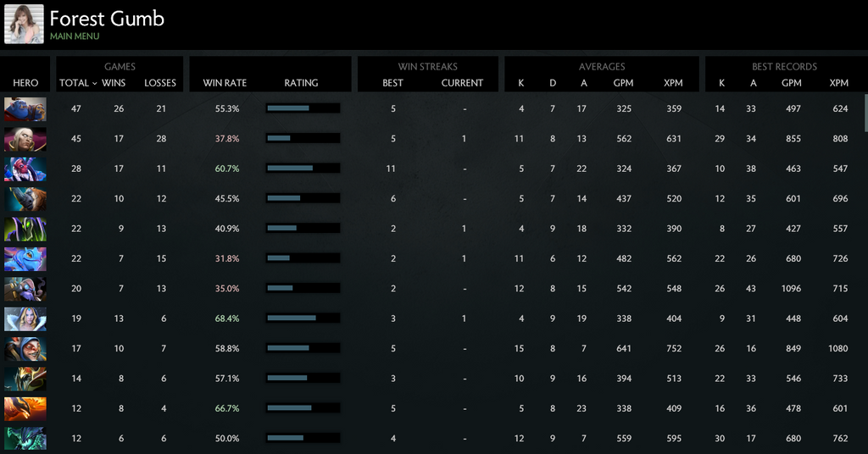Click the hero portrait with 57.1% win rate
868x454 pixels.
pyautogui.click(x=25, y=379)
